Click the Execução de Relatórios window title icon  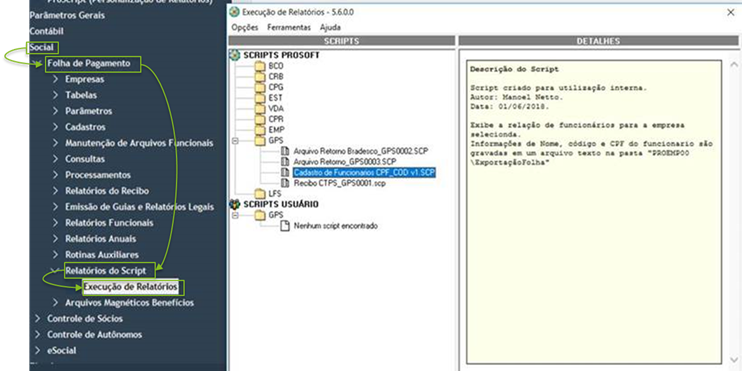234,12
